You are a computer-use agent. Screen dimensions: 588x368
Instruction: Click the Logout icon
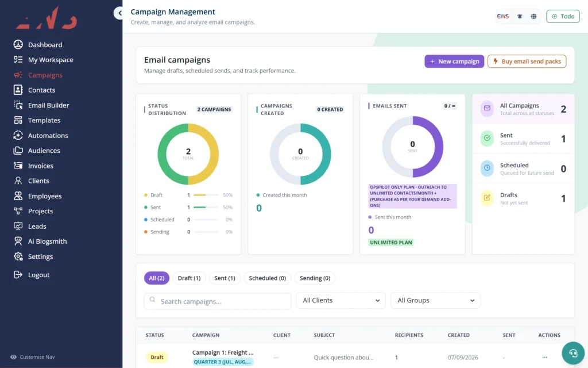[x=18, y=274]
